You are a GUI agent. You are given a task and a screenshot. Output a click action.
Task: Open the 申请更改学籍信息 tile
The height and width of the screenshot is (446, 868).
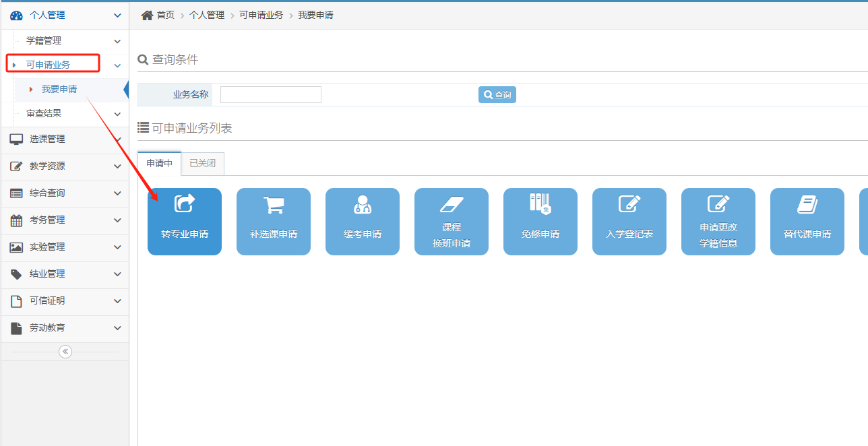(x=718, y=222)
